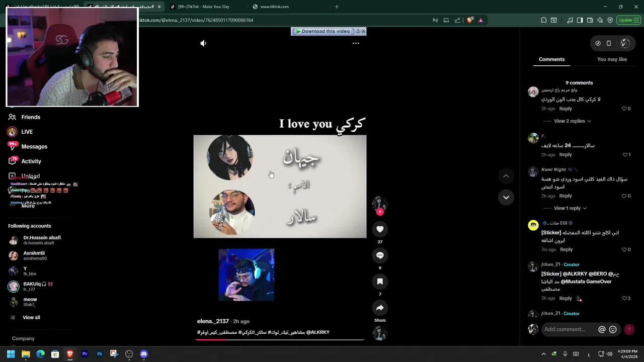Open Brave Shields lion icon
Viewport: 644px width, 362px height.
coord(470,20)
